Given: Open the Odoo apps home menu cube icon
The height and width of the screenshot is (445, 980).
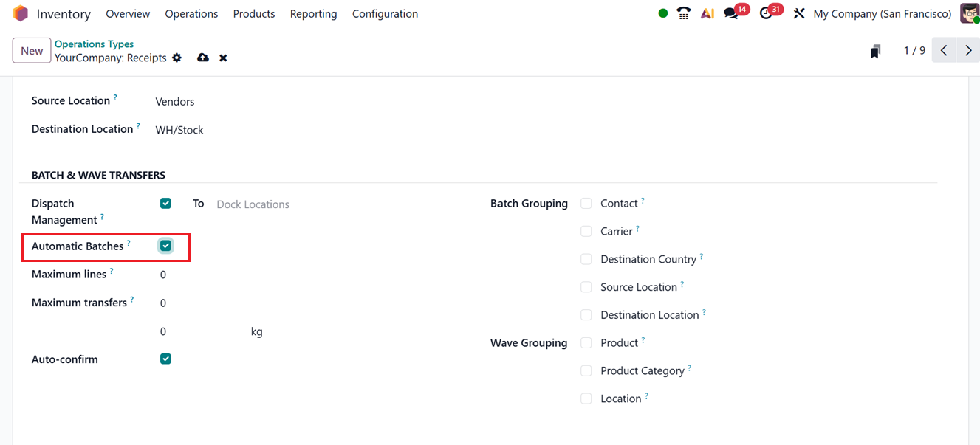Looking at the screenshot, I should point(20,13).
